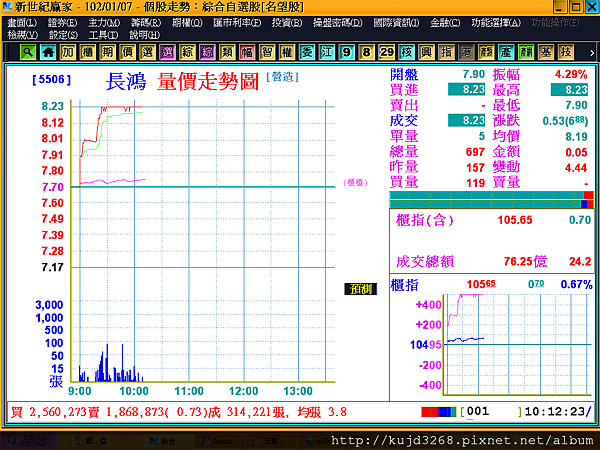Select the 類 category toolbar icon
Viewport: 600px width, 450px height.
click(x=227, y=52)
